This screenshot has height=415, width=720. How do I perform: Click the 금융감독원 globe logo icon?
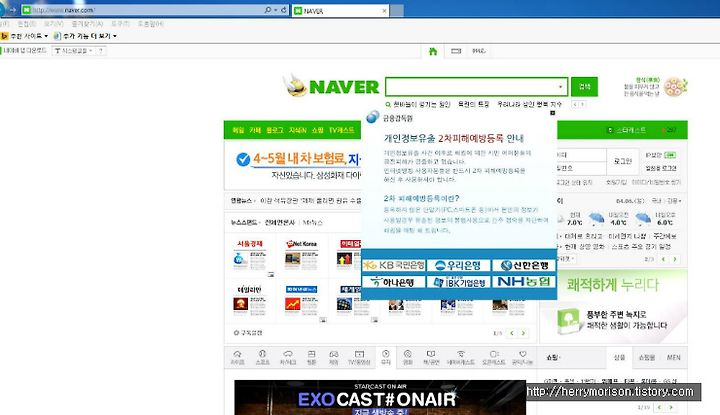point(372,117)
